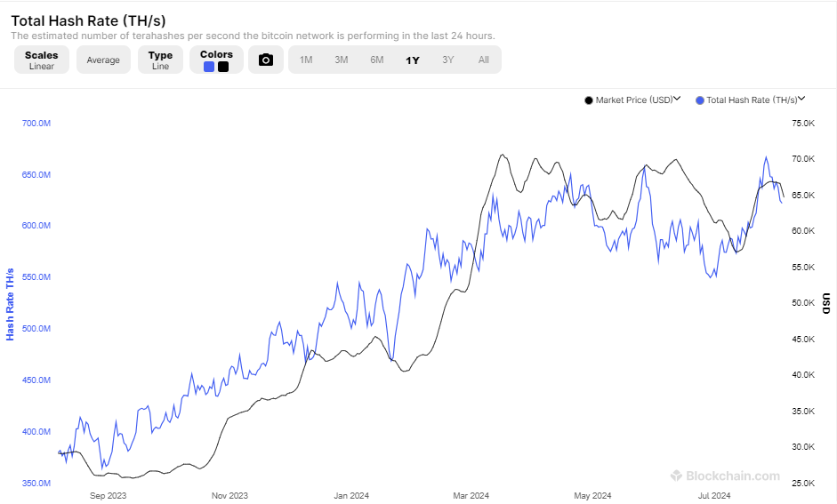Toggle the Scales Linear setting
The image size is (837, 504).
41,60
